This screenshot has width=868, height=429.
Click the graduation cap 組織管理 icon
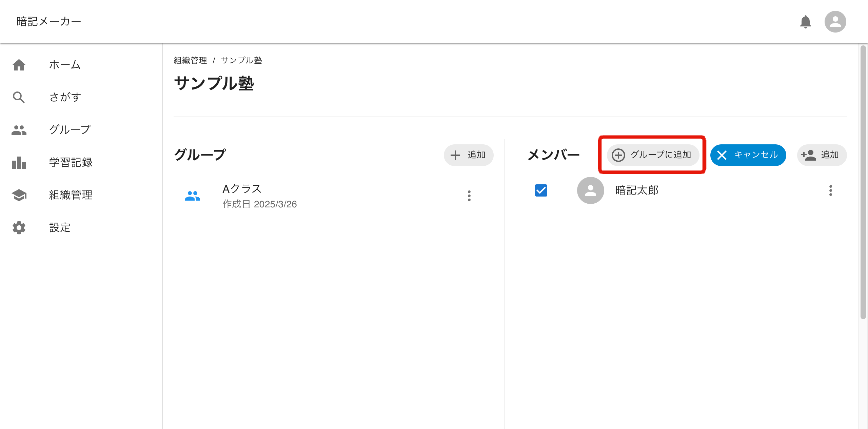coord(19,195)
